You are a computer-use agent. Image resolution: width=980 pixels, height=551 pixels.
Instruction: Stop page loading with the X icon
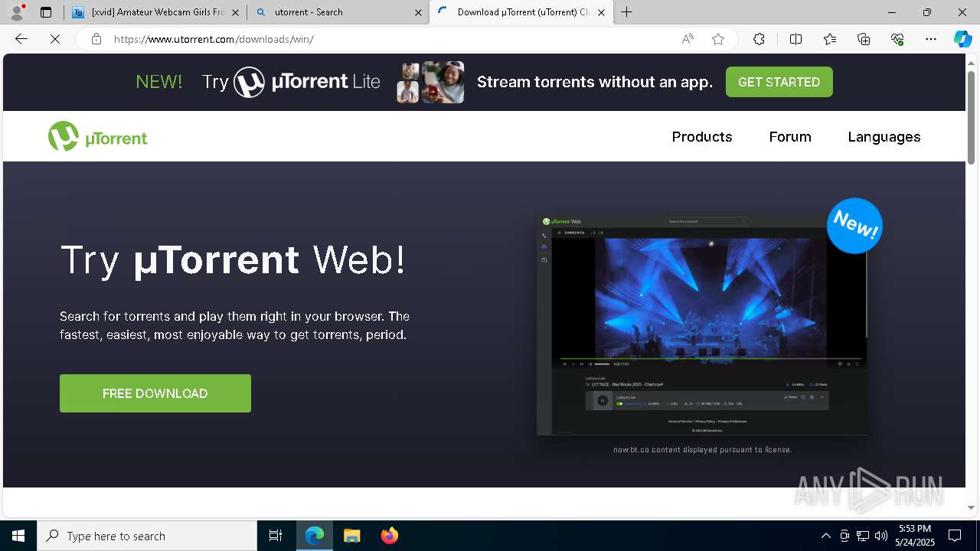[55, 39]
